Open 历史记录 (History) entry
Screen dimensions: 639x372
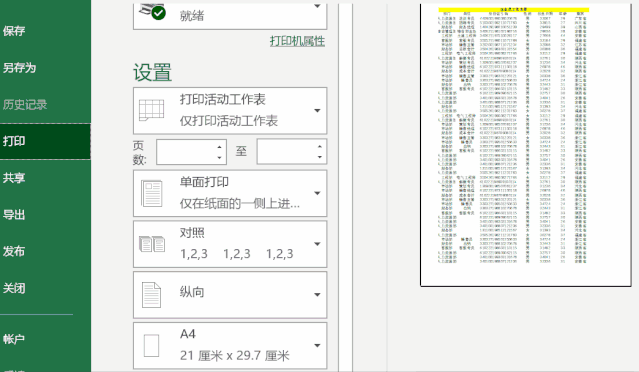point(25,105)
